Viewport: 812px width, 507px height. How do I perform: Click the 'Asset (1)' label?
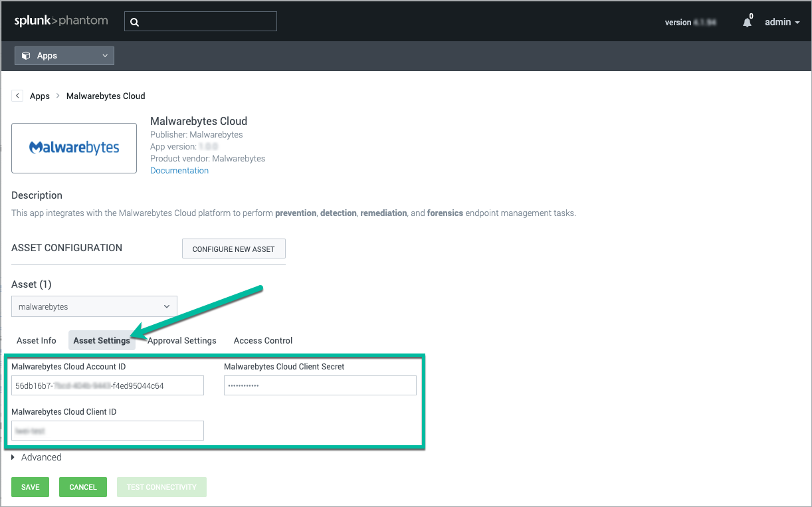(x=31, y=284)
